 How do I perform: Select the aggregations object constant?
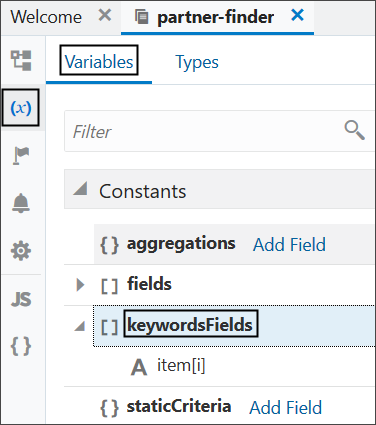181,244
